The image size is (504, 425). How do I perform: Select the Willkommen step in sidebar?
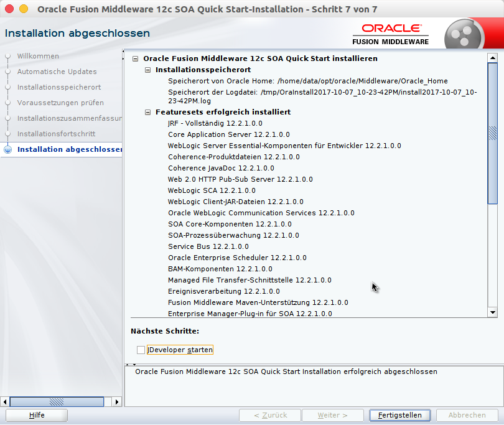[38, 56]
